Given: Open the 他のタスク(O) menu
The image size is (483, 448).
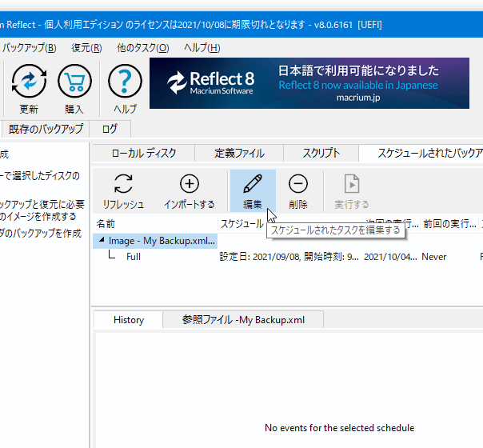Looking at the screenshot, I should tap(142, 48).
